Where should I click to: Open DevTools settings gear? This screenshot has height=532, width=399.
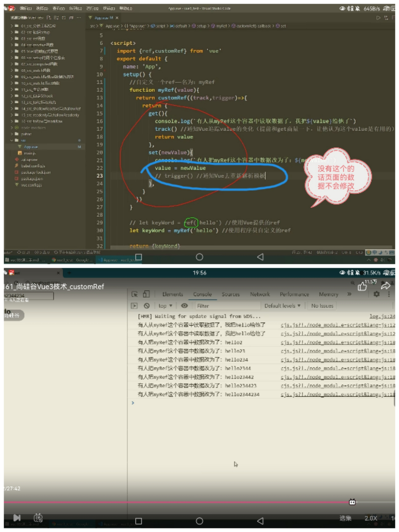(x=376, y=294)
